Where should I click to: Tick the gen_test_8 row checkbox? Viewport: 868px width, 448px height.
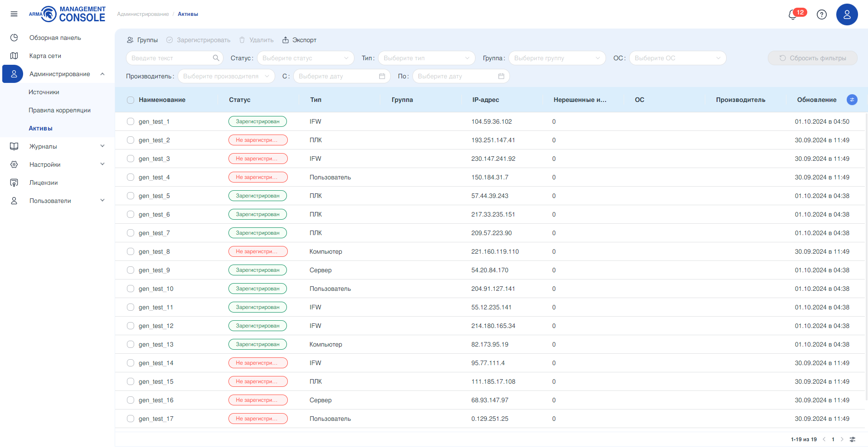click(131, 251)
